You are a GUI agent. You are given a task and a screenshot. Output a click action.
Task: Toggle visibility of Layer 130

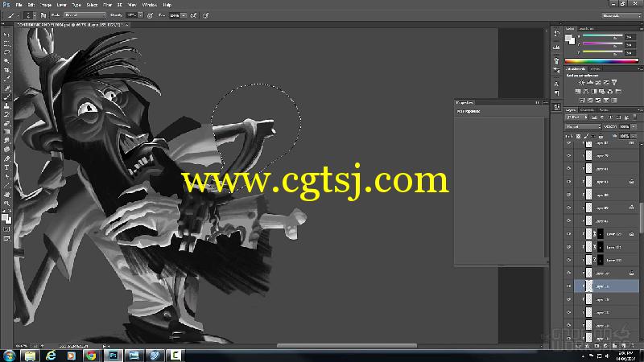tap(569, 260)
